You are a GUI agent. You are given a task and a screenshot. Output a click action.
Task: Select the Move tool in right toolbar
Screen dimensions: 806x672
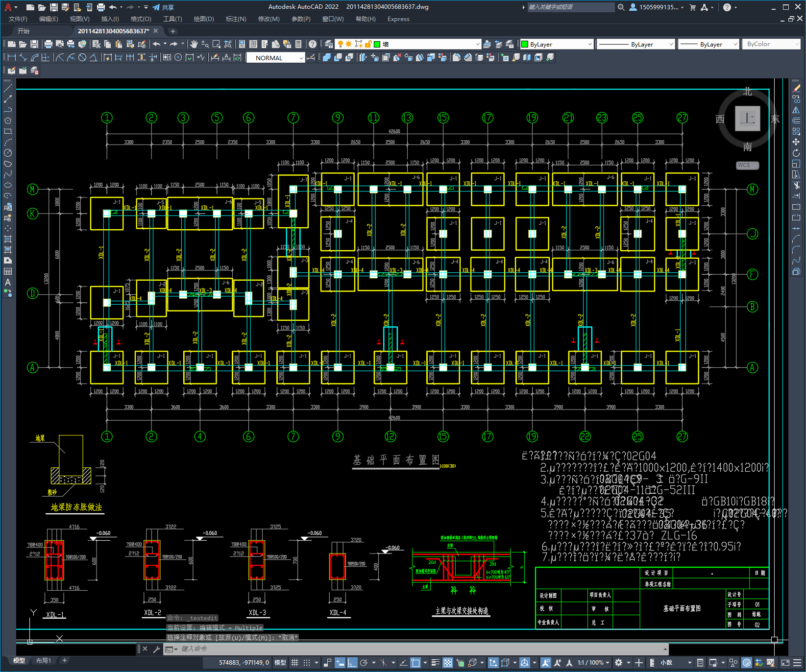(796, 142)
